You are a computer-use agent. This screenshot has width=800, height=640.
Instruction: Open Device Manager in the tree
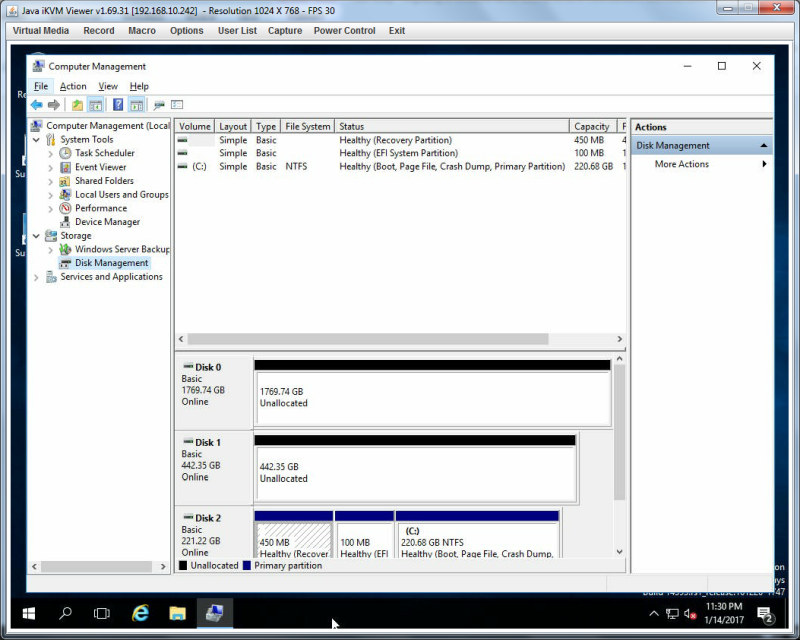point(107,222)
